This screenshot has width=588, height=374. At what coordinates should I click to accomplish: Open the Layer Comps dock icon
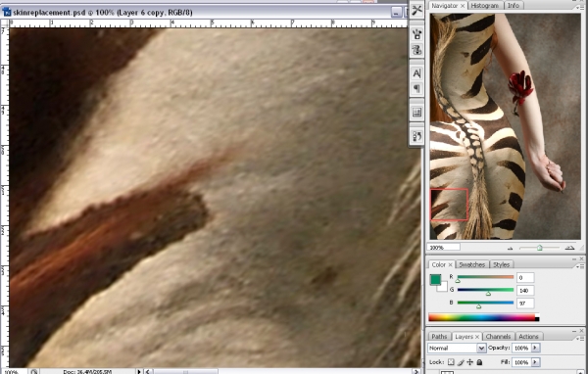416,112
